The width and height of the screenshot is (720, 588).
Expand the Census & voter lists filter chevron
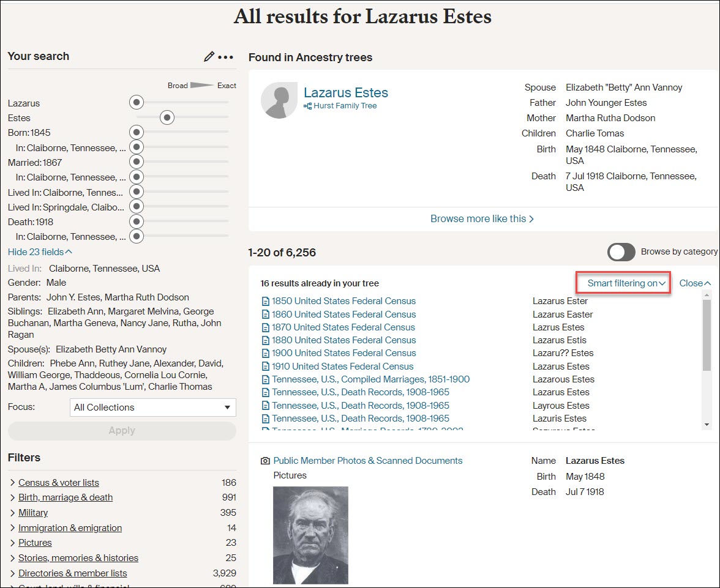click(12, 482)
